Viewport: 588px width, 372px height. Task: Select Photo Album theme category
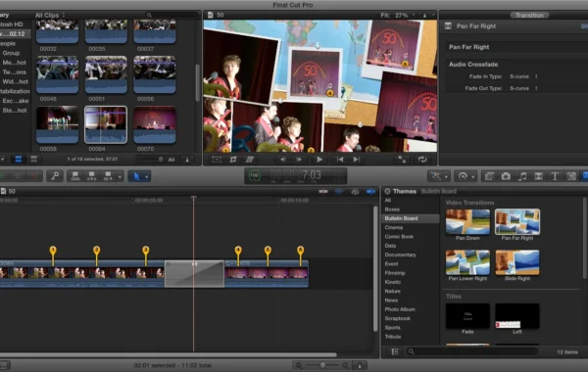pos(411,309)
